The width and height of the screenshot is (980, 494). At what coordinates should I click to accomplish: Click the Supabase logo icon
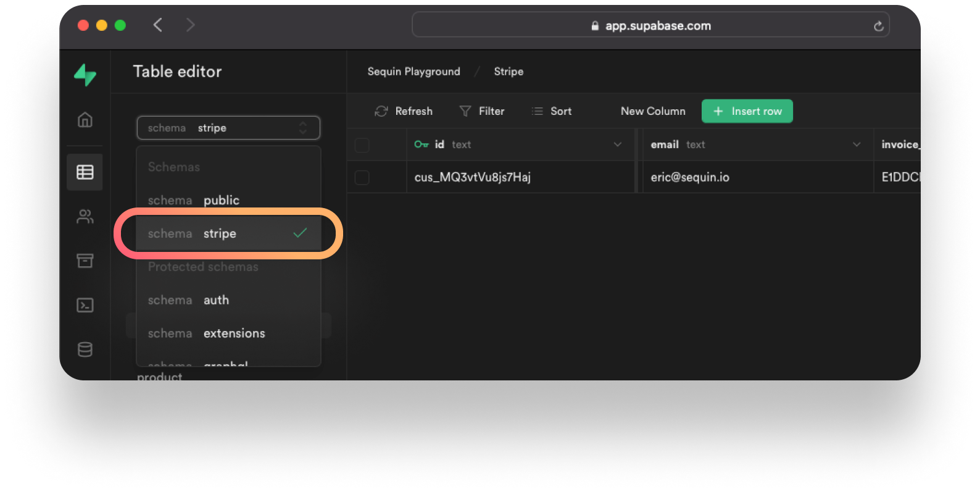point(85,75)
